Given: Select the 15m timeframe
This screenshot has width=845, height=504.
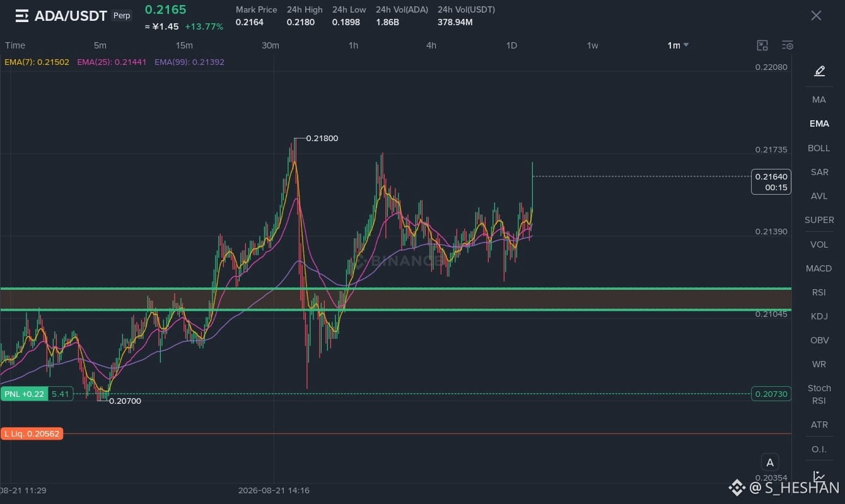Looking at the screenshot, I should (184, 45).
